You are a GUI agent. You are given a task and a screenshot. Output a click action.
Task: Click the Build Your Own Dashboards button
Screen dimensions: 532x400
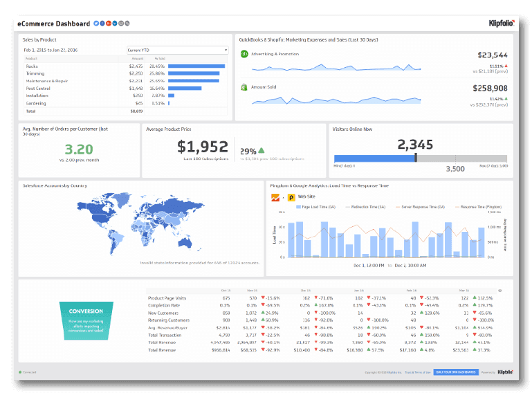point(456,372)
